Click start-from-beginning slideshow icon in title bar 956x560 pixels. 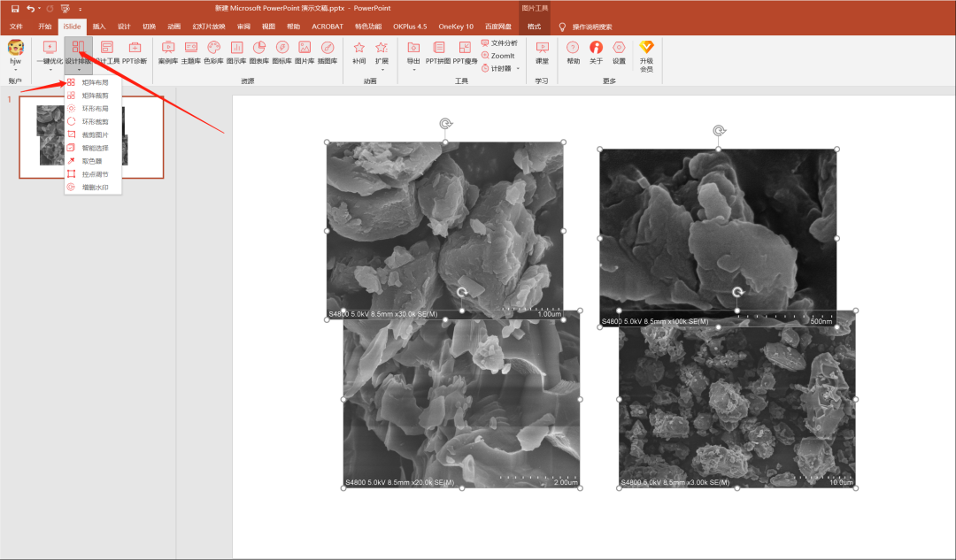tap(66, 9)
